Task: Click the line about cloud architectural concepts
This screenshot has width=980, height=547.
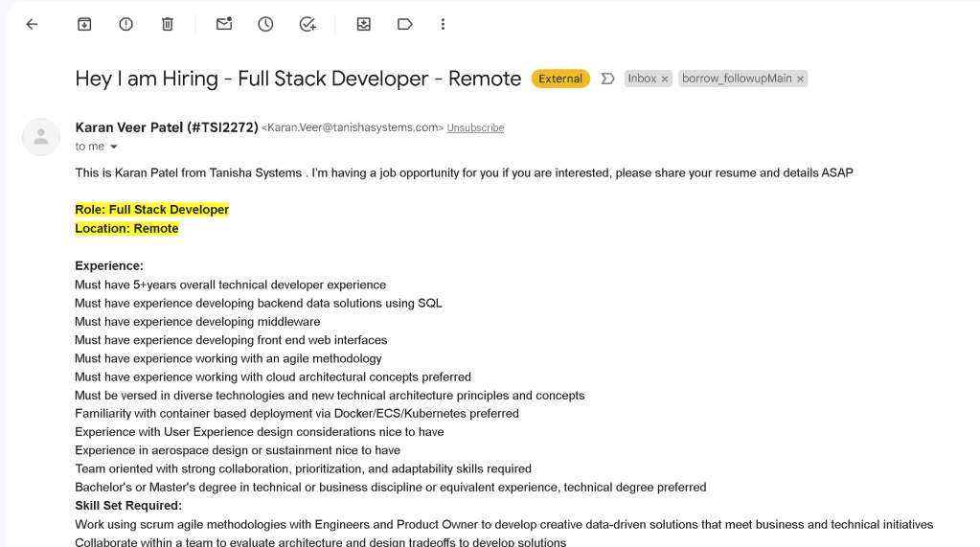Action: [x=273, y=377]
